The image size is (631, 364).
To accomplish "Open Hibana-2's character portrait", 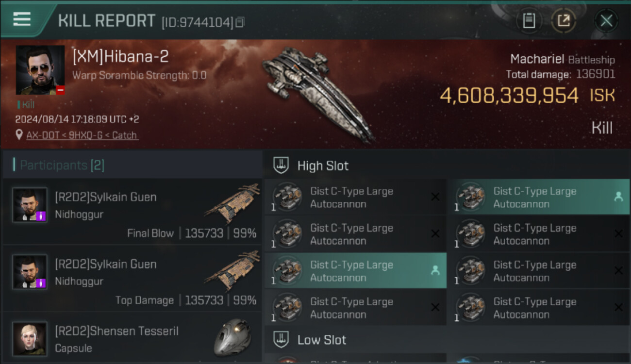I will (x=40, y=70).
